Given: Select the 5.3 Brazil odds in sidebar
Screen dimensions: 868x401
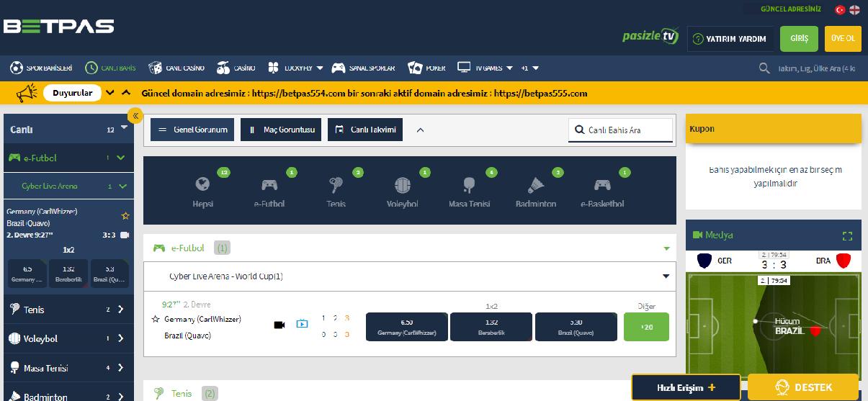Looking at the screenshot, I should click(109, 273).
